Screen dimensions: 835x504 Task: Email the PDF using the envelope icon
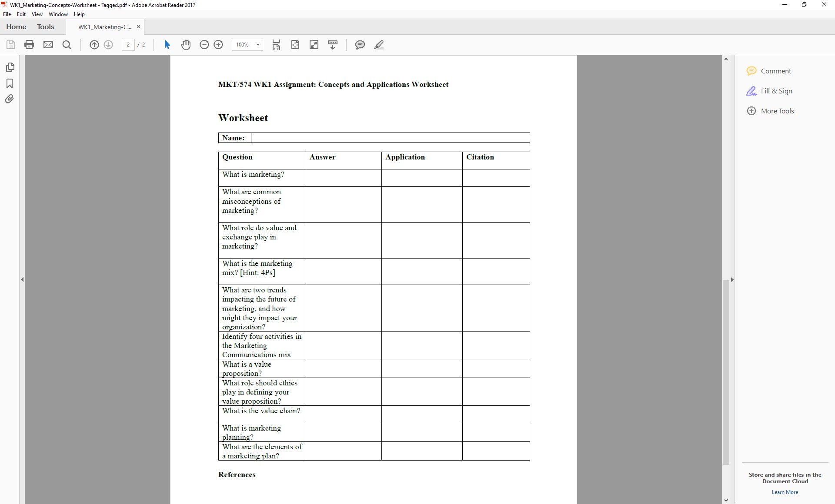[48, 45]
